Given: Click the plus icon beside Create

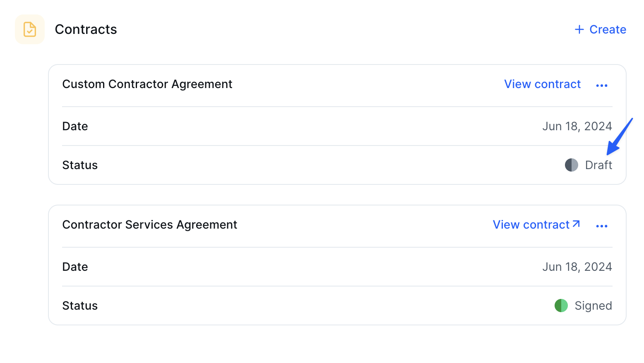Looking at the screenshot, I should [x=579, y=29].
